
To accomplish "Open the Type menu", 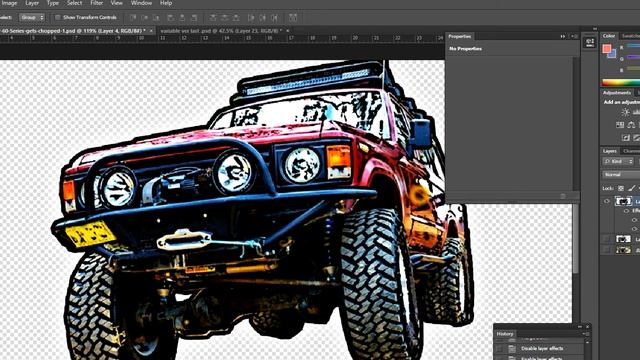I will [x=53, y=3].
